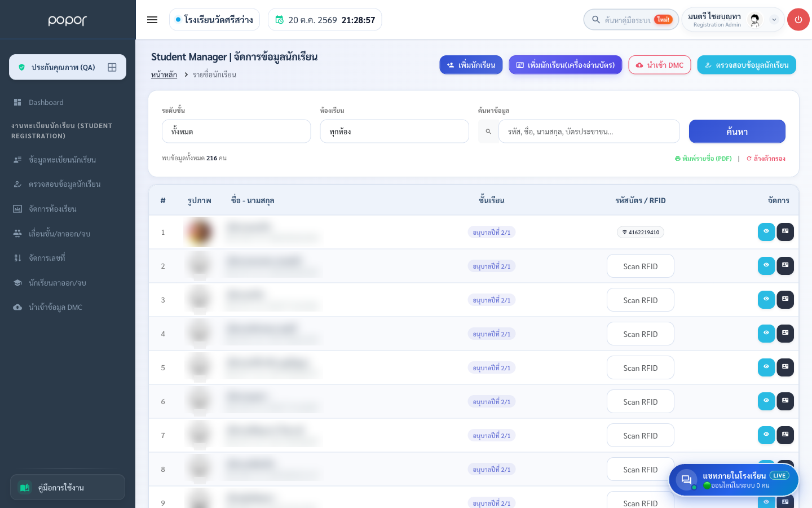Click ล้างตัวกรอง clear filter link
The height and width of the screenshot is (508, 812).
coord(766,159)
